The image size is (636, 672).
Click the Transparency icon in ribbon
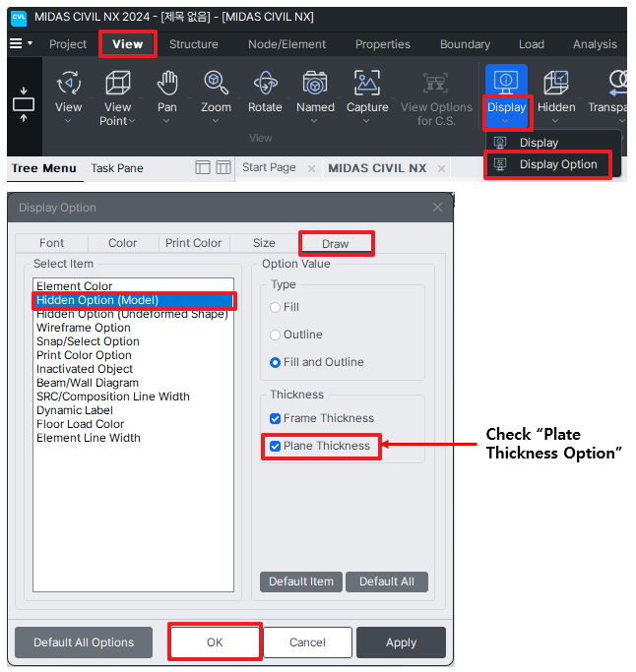pyautogui.click(x=618, y=83)
